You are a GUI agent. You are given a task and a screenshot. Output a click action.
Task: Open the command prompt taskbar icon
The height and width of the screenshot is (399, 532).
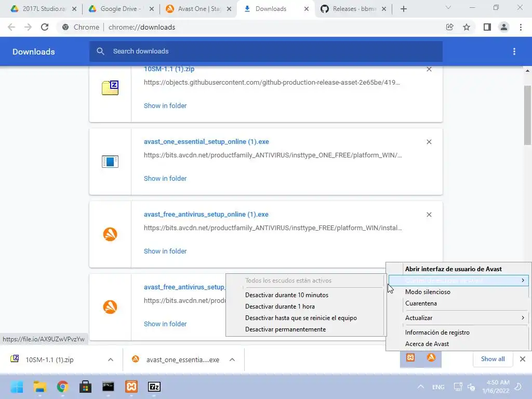(x=108, y=387)
